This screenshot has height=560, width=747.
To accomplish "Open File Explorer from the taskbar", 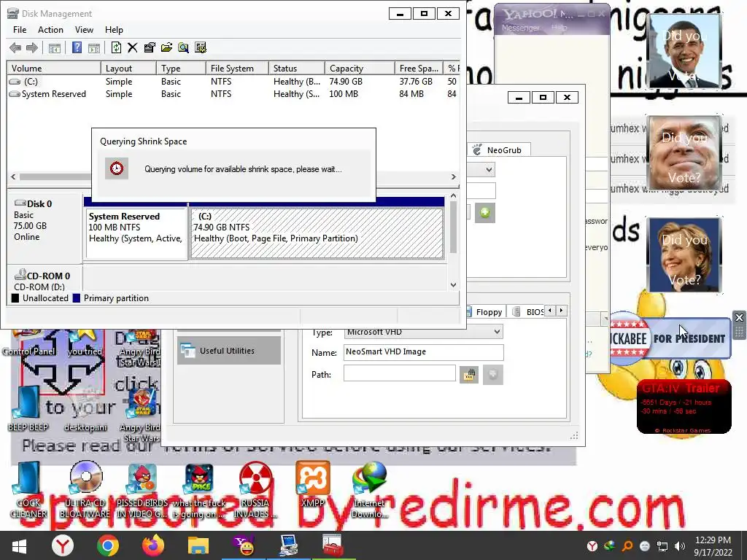I will pos(198,545).
